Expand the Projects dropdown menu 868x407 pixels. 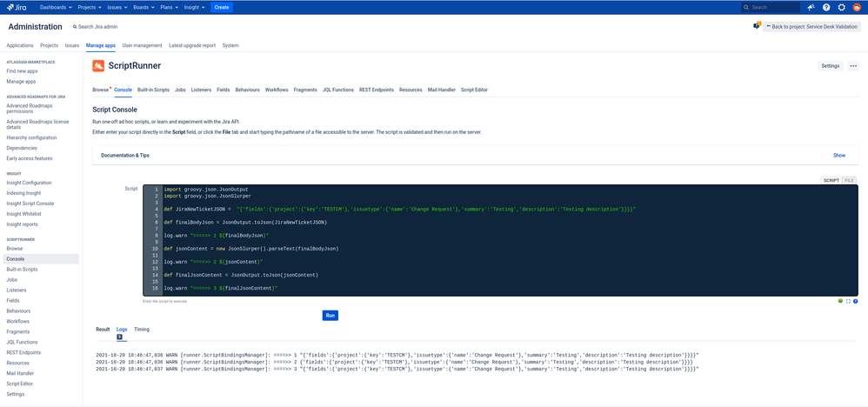pyautogui.click(x=89, y=7)
